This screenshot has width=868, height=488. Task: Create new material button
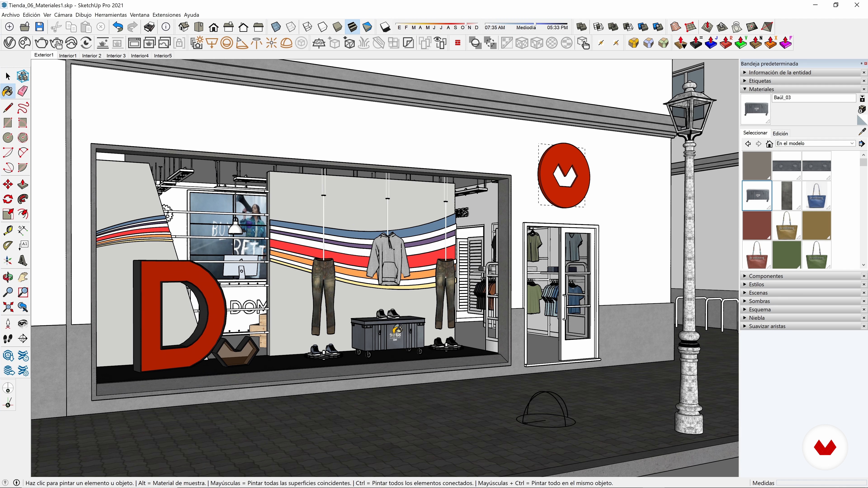tap(862, 109)
